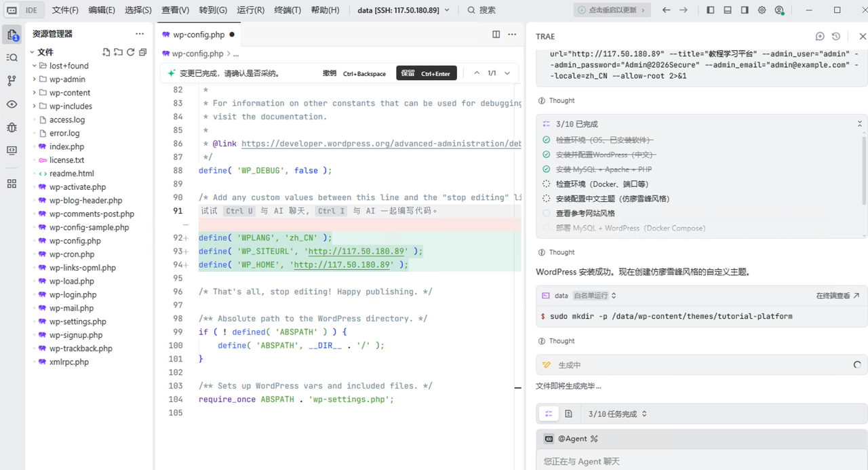The width and height of the screenshot is (868, 470).
Task: Click the tools icon next to @Agent
Action: [x=594, y=439]
